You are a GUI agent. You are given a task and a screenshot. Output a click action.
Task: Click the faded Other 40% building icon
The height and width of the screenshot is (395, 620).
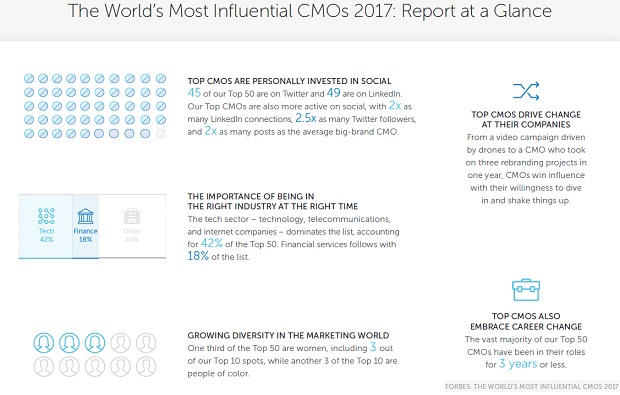(132, 216)
